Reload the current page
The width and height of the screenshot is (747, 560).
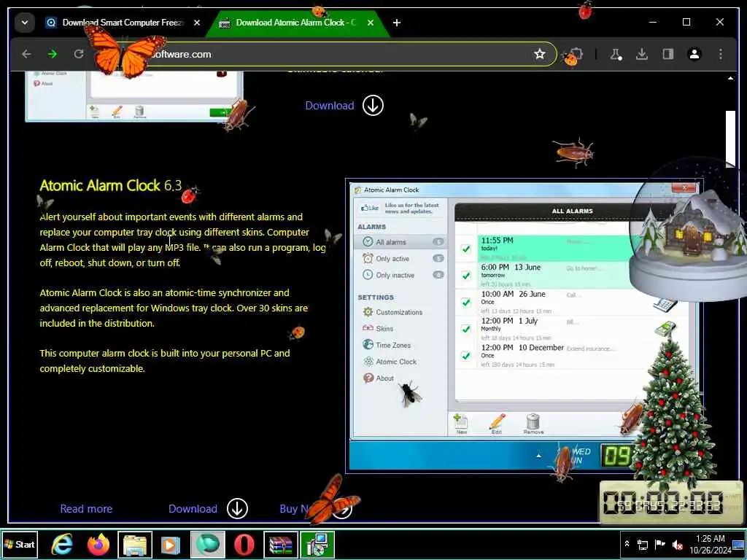[79, 54]
